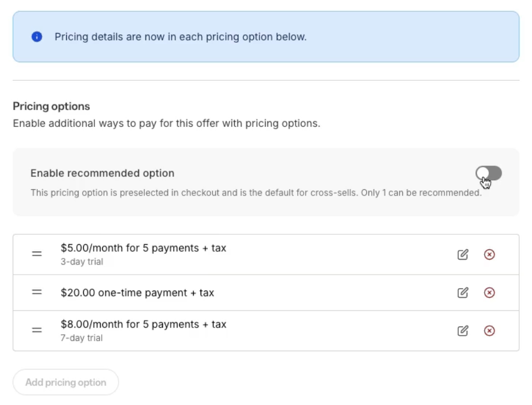Click the 7-day trial label
Viewport: 532px width, 405px height.
[81, 338]
